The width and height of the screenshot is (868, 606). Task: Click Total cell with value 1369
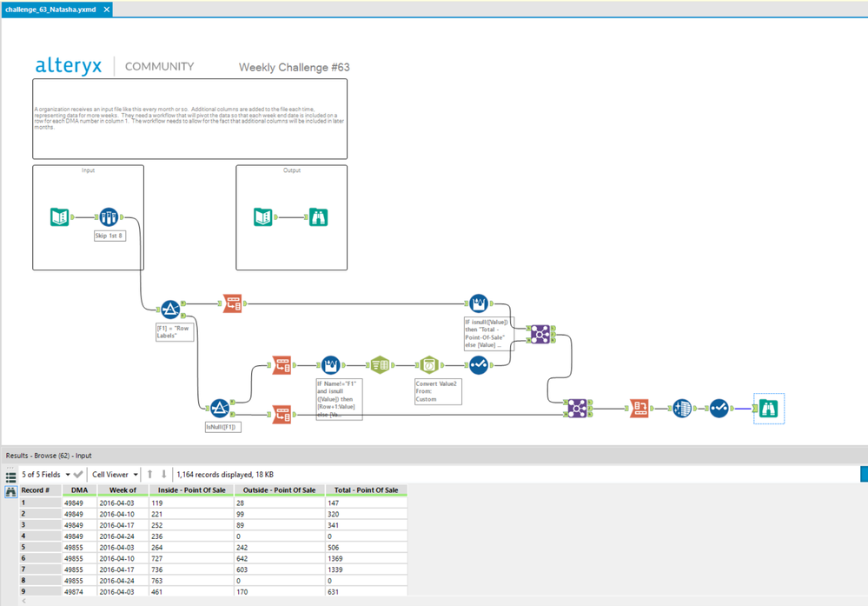click(x=367, y=558)
